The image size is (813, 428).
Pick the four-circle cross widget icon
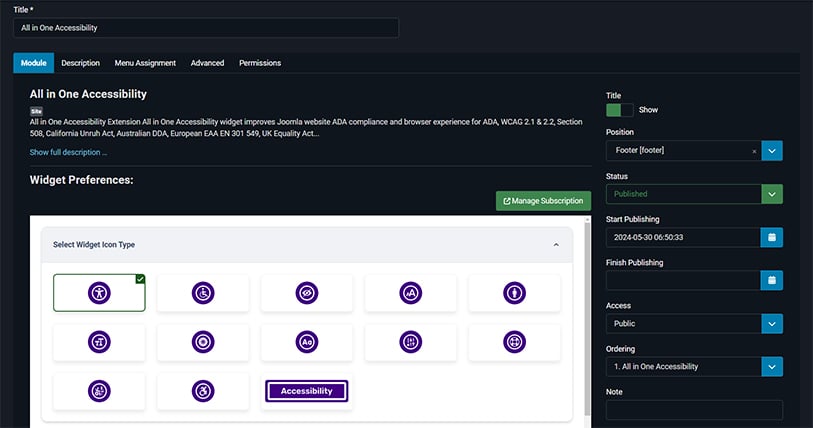click(x=514, y=342)
